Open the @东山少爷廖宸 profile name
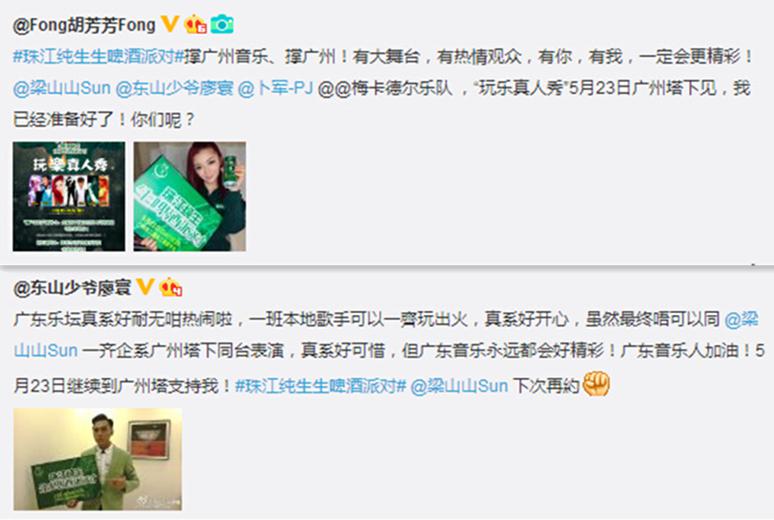 point(72,288)
